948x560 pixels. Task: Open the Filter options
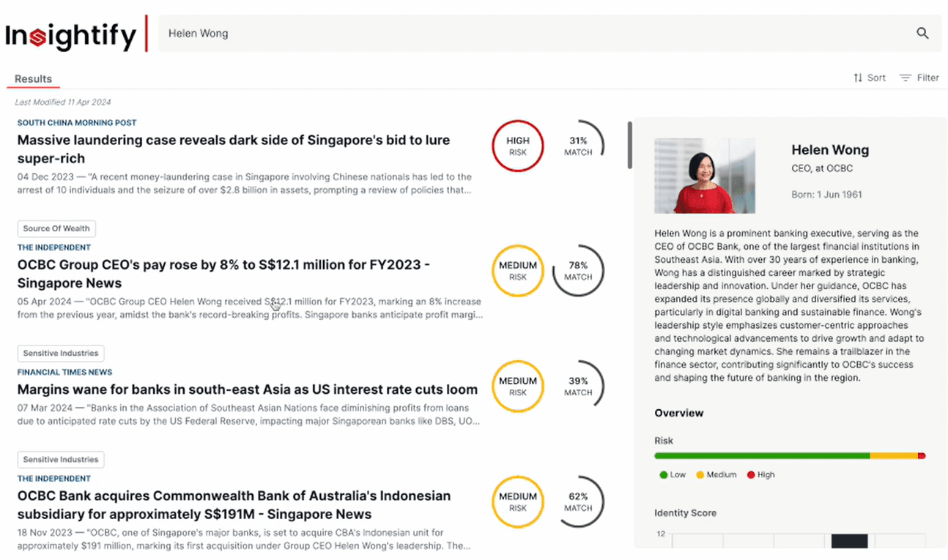(919, 78)
